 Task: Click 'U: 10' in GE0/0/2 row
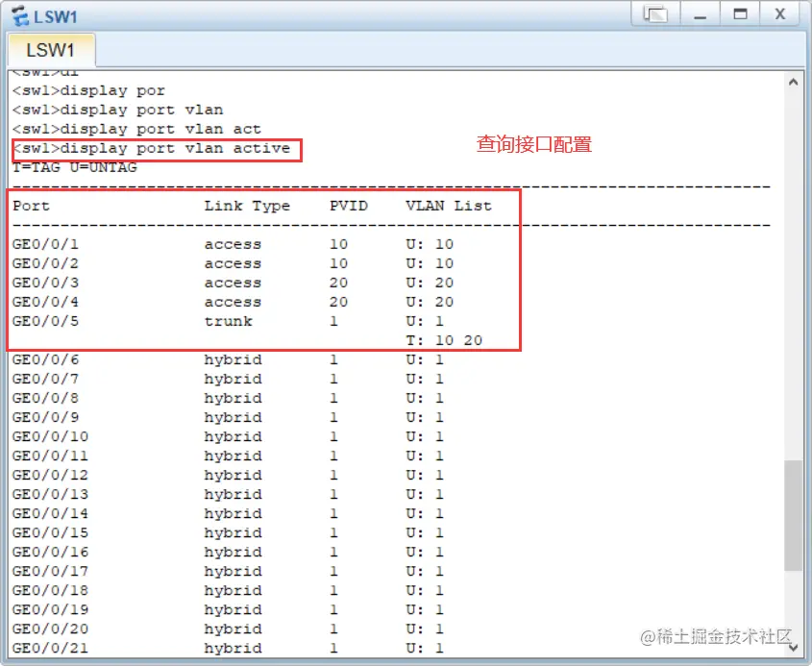430,263
